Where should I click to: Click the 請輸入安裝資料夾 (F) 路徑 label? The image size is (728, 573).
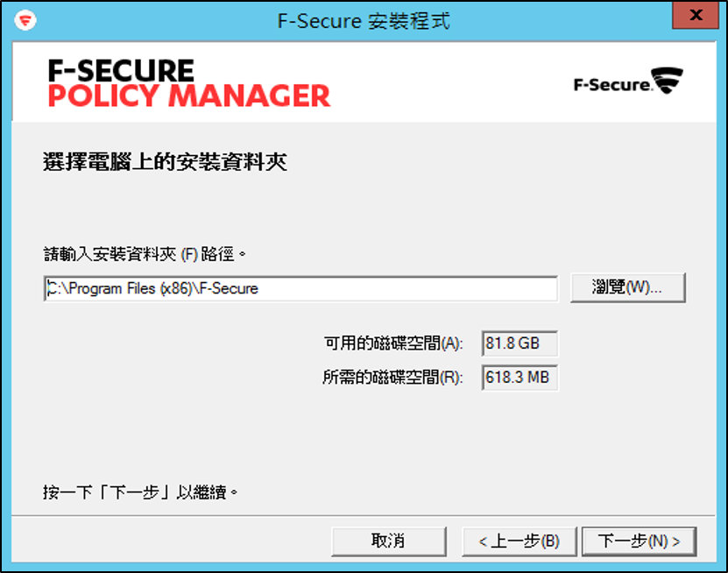[145, 254]
